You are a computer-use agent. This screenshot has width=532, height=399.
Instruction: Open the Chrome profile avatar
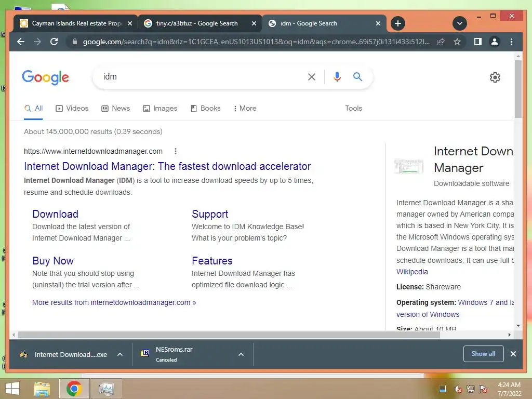point(495,42)
